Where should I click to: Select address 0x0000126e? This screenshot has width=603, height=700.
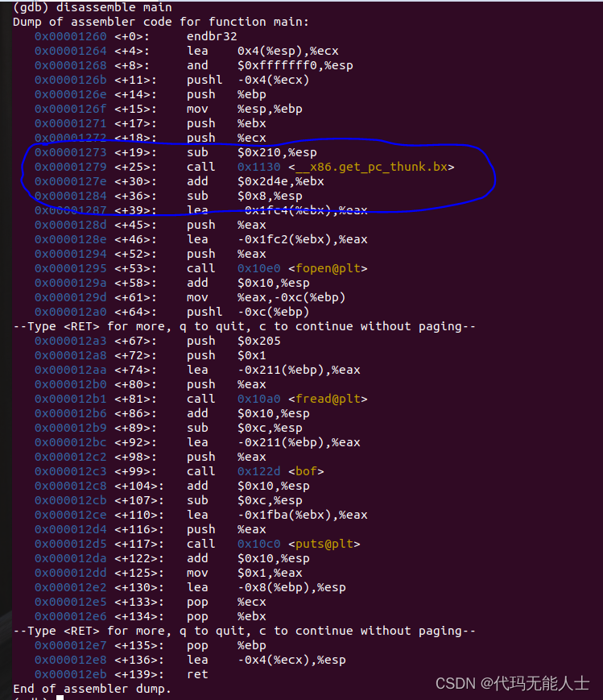tap(71, 94)
